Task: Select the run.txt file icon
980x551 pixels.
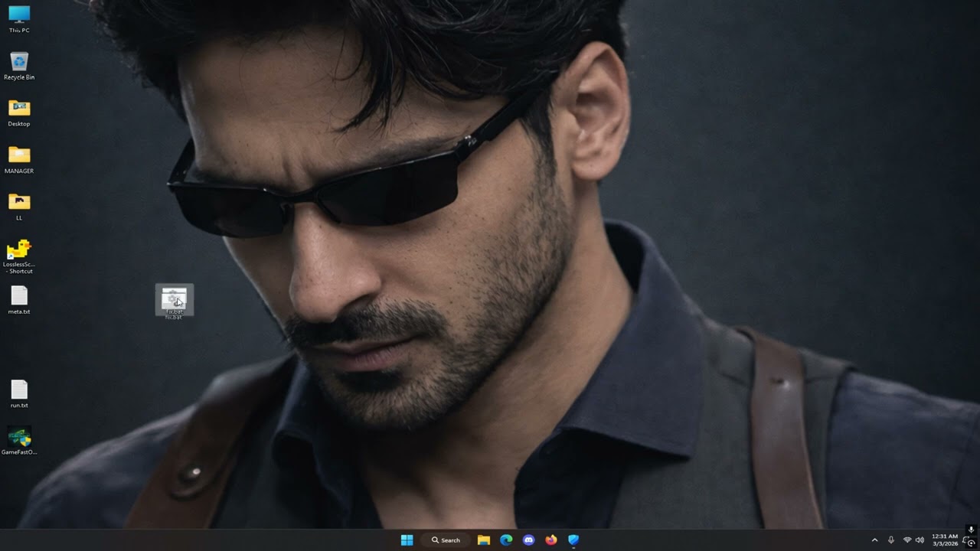Action: pos(19,394)
